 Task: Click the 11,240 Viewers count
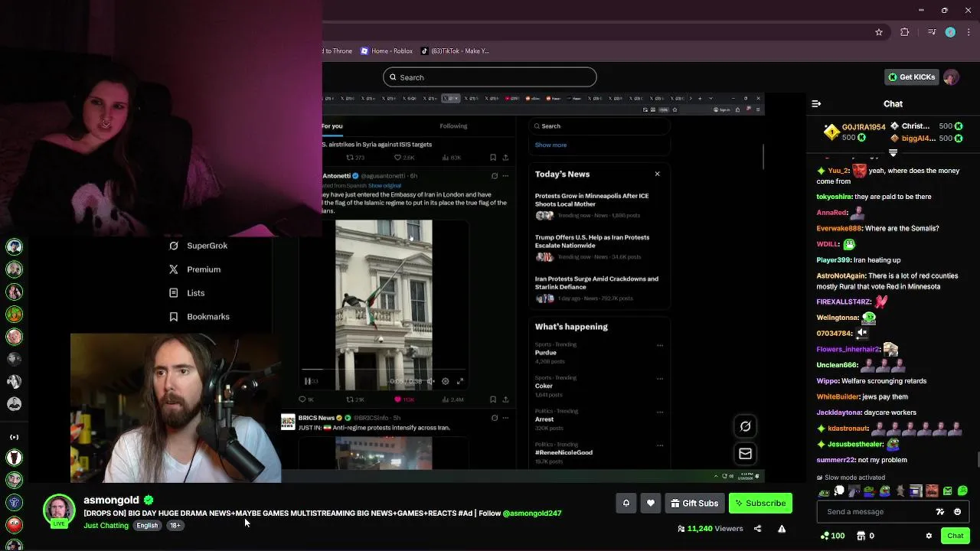pos(710,529)
